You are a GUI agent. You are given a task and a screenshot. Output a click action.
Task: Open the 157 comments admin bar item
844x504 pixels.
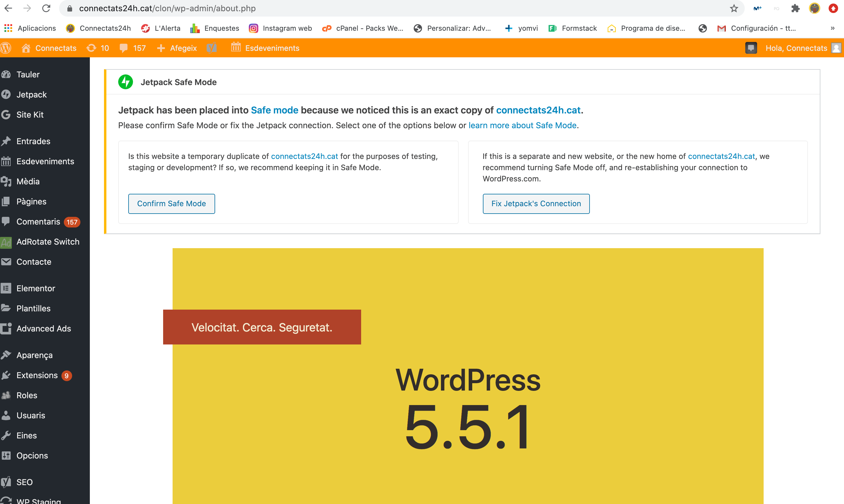(x=133, y=48)
